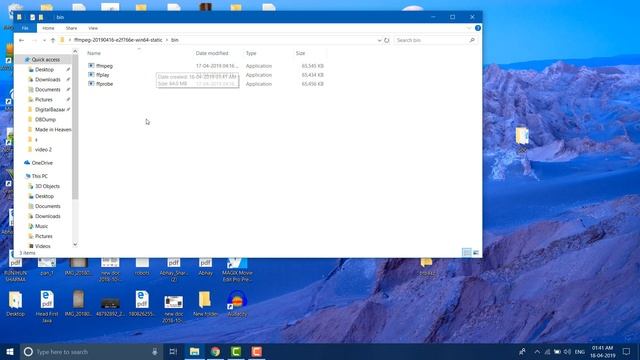
Task: Select the MAGIX Movie Edit Pro shortcut
Action: 237,269
